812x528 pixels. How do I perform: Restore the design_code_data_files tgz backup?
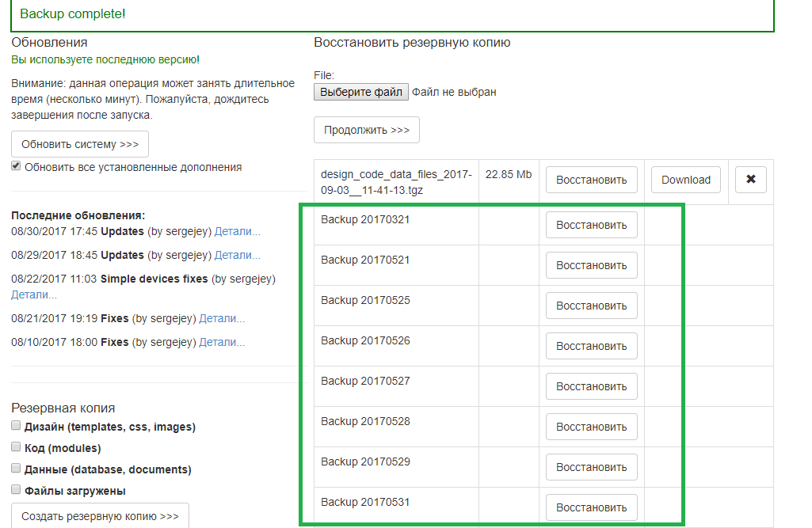tap(591, 180)
